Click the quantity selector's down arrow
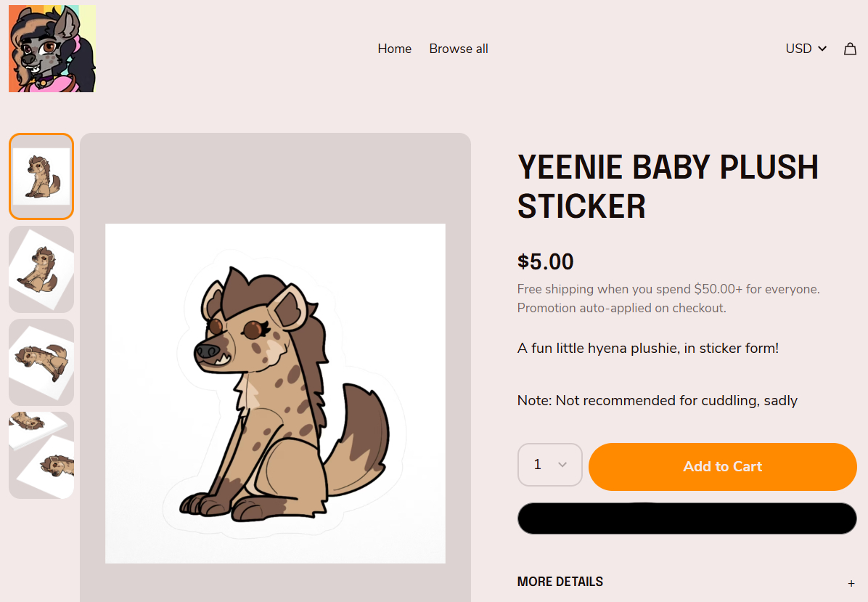The image size is (868, 602). click(562, 465)
